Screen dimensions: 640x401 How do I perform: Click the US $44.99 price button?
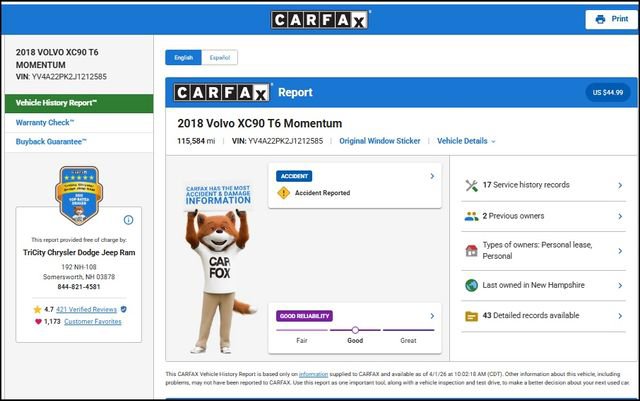pos(607,92)
